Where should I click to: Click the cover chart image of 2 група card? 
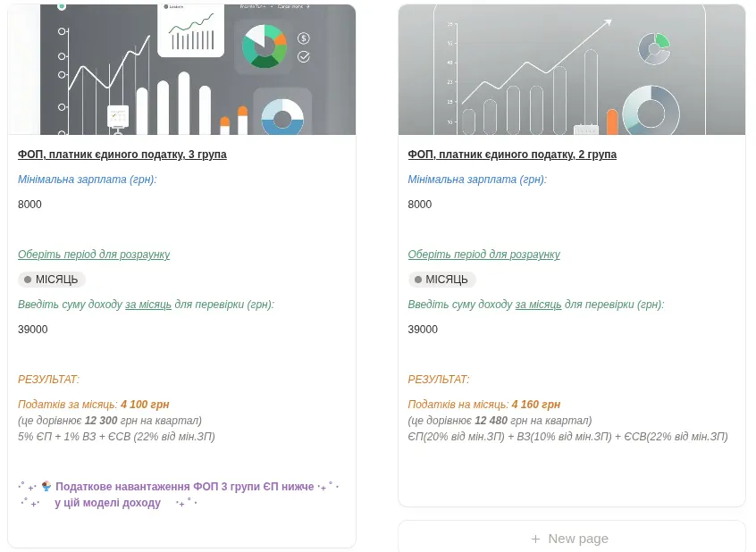coord(571,70)
